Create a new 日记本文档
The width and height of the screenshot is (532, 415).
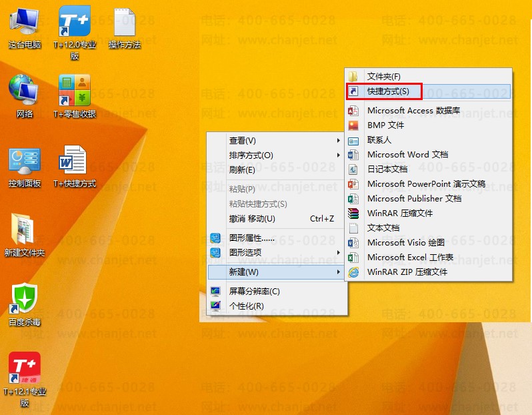pos(428,169)
